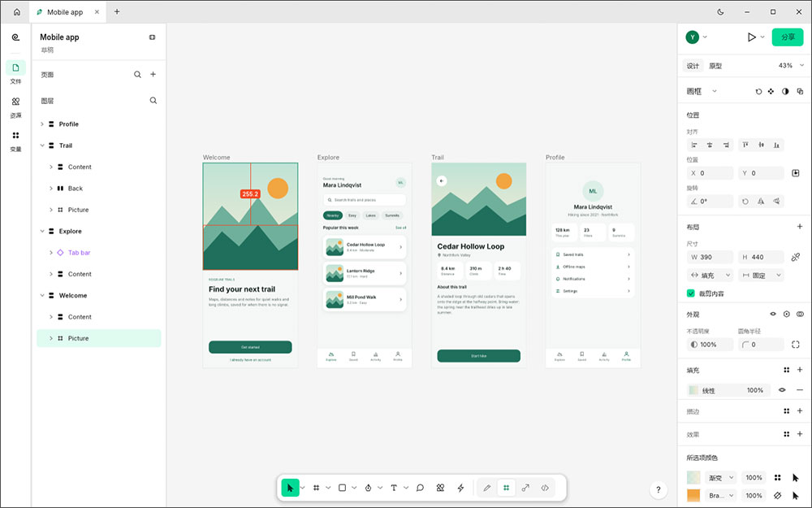Choose the Rectangle shape tool
812x508 pixels.
(x=343, y=488)
